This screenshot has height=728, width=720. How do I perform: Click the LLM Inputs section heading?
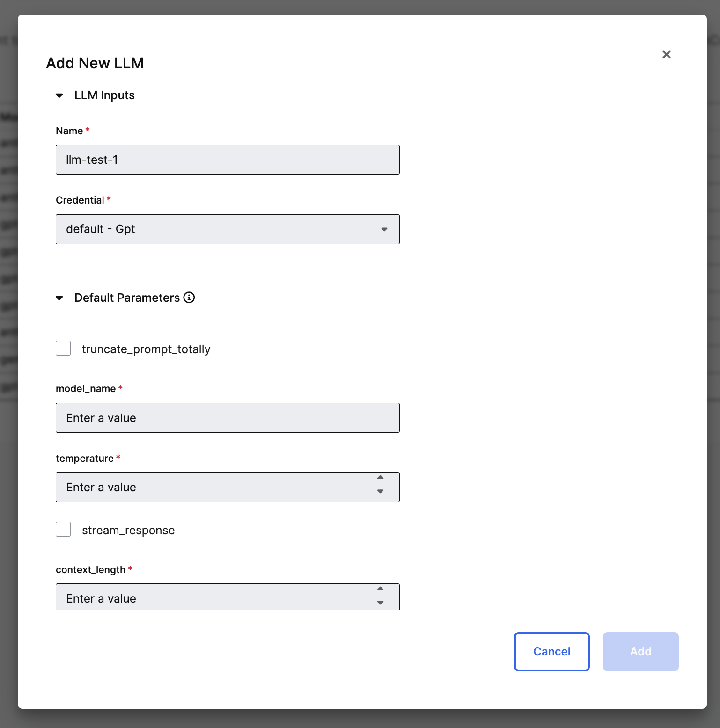coord(104,95)
